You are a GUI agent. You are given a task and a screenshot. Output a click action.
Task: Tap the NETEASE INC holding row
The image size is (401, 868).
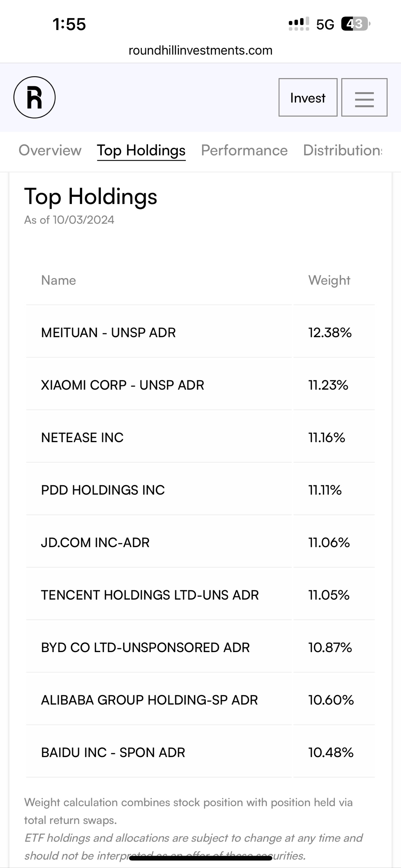200,438
